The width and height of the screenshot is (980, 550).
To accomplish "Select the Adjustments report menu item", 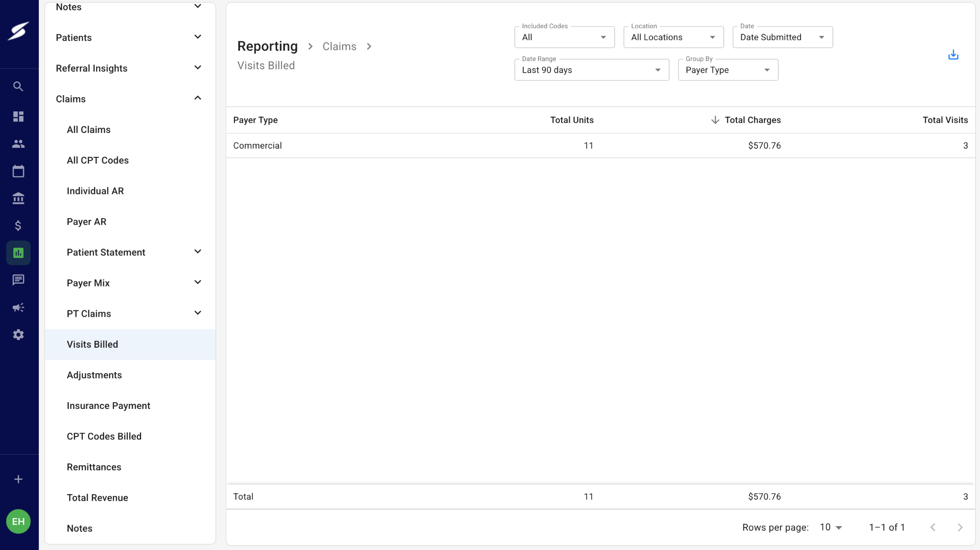I will [x=94, y=375].
